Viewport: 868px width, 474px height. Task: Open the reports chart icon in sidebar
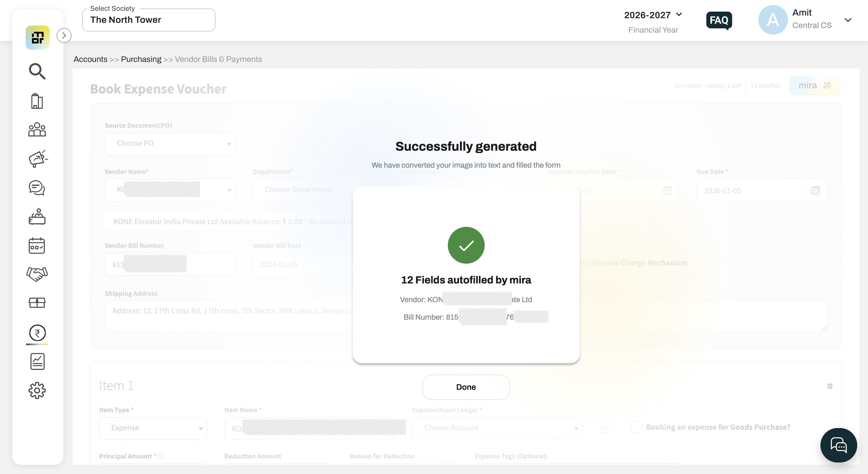click(37, 362)
